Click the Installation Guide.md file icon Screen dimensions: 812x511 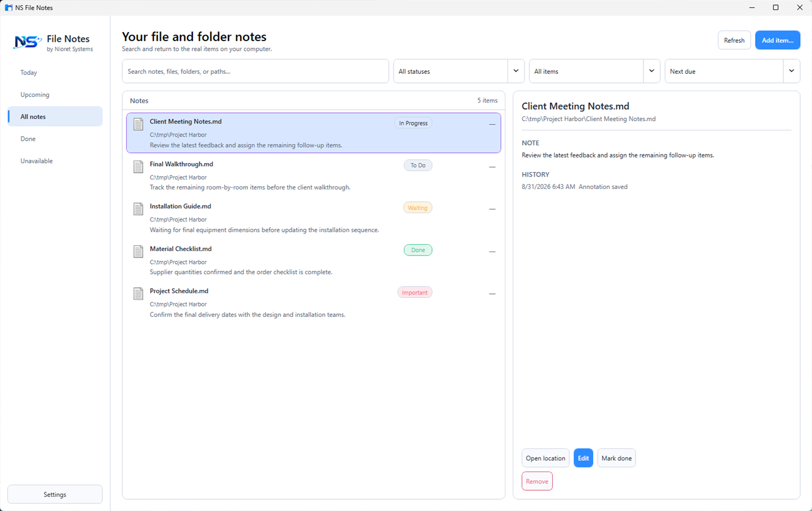138,209
